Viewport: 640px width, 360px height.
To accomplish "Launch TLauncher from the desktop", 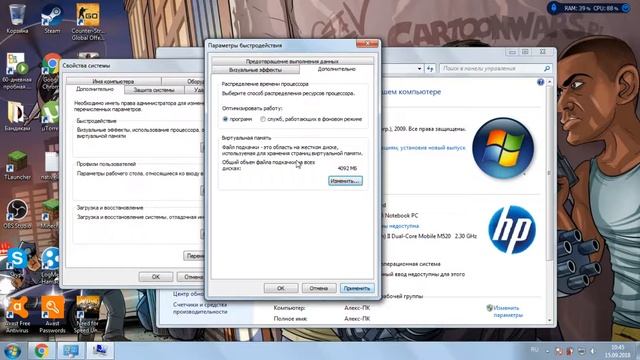I will 17,165.
